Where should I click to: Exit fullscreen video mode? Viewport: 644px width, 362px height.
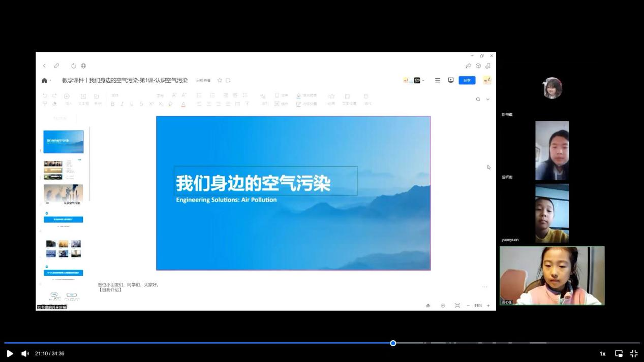[634, 353]
